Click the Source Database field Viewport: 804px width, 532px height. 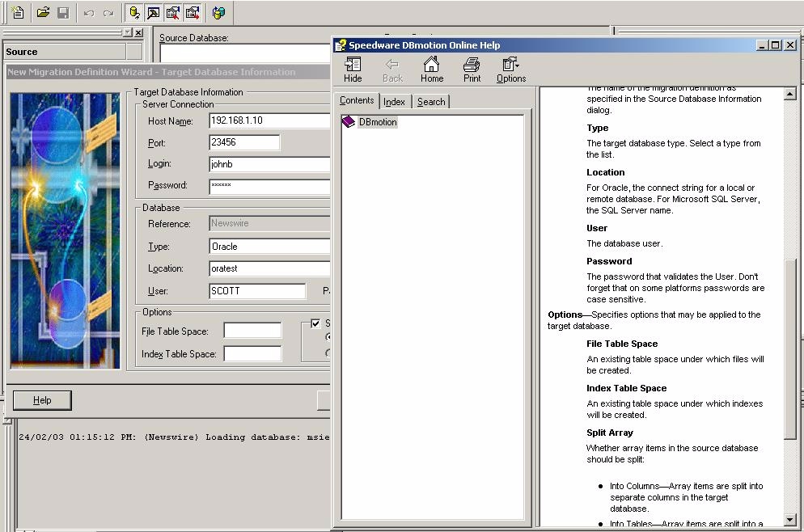(x=245, y=53)
